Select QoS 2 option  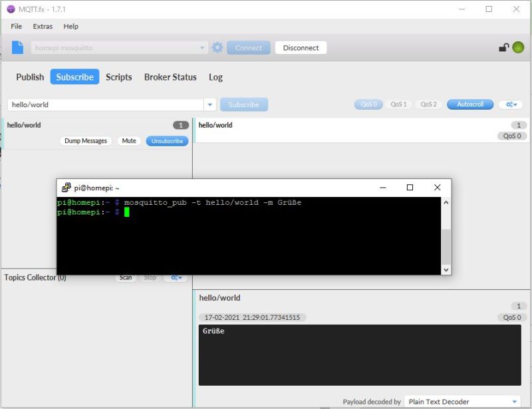click(428, 104)
